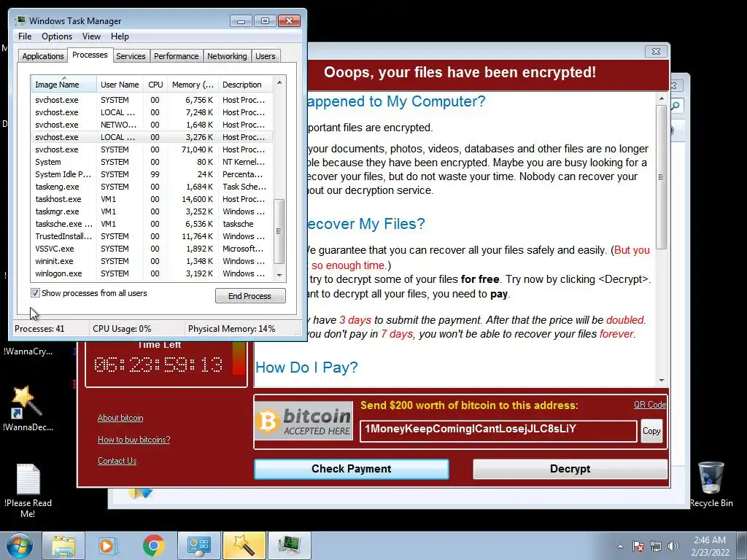Copy the bitcoin address with Copy button
Screen dimensions: 747x560
(651, 431)
